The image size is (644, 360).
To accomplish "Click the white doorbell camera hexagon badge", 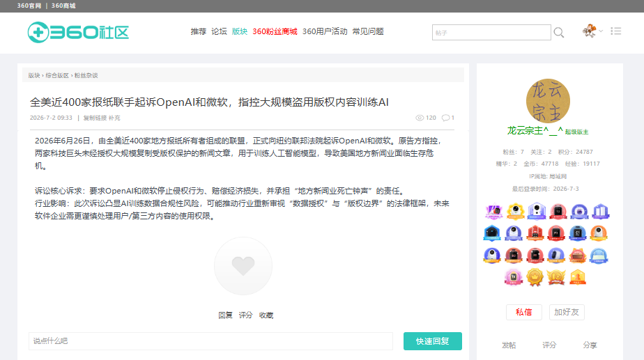I will pyautogui.click(x=537, y=211).
